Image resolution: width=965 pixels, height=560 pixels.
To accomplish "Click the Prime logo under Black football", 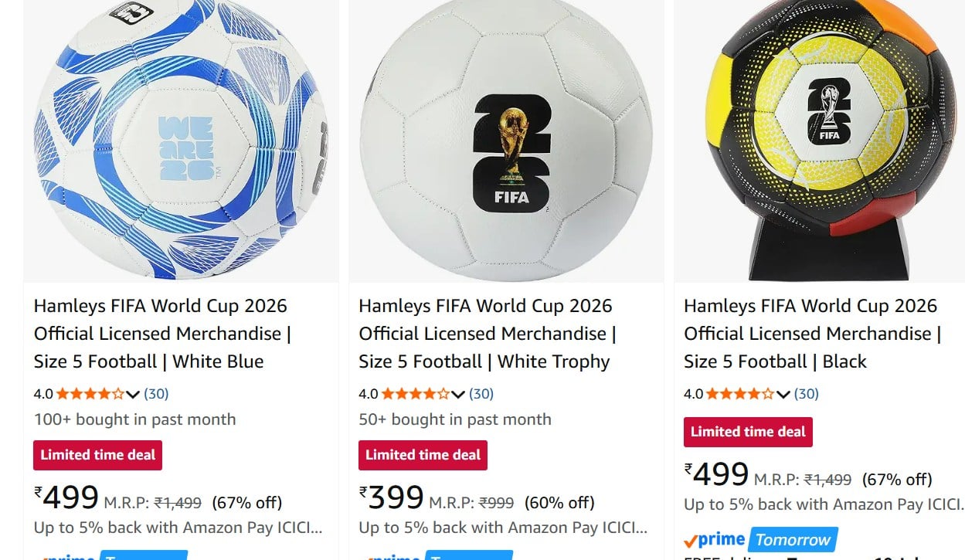I will coord(715,540).
